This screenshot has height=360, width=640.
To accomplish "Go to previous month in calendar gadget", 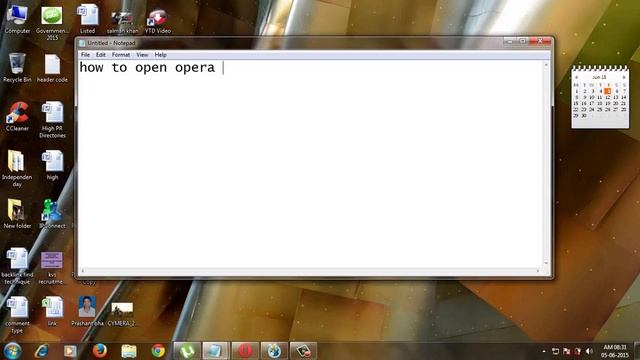I will tap(576, 77).
